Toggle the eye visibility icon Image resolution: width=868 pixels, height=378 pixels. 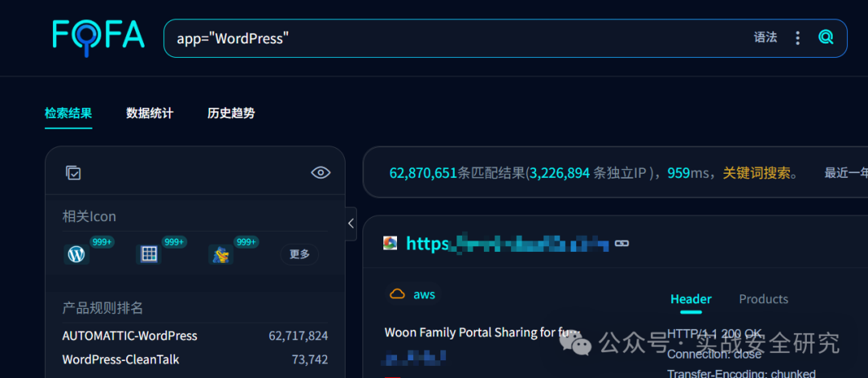pos(321,173)
